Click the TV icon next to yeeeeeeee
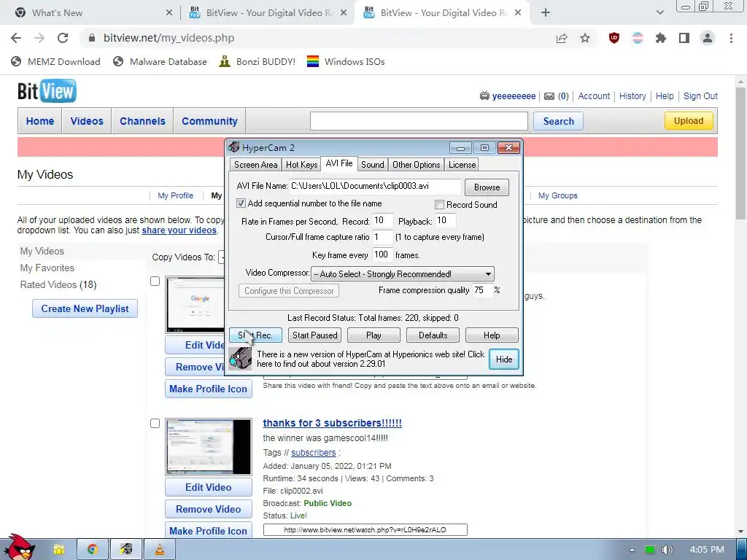Viewport: 747px width, 560px height. [x=484, y=96]
